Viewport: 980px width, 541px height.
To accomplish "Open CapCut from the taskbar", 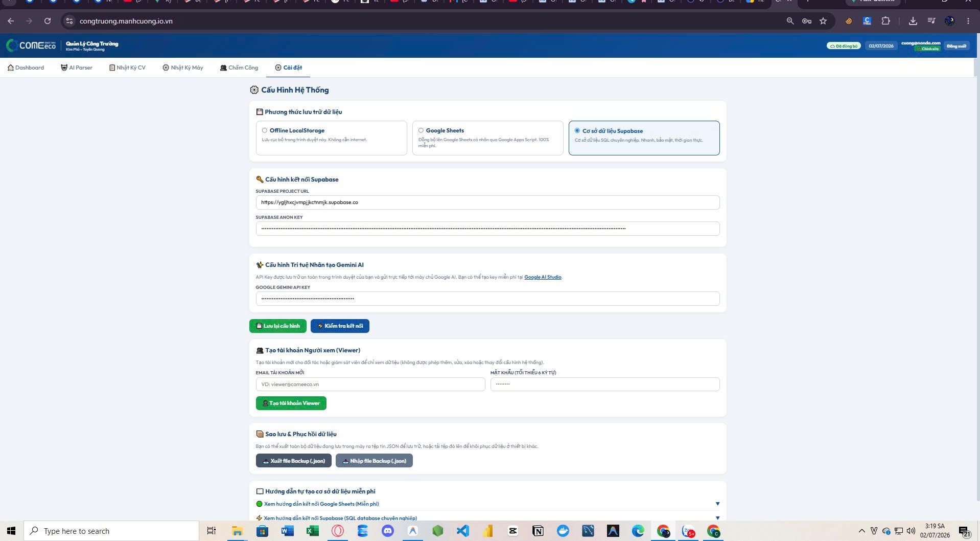I will pos(512,531).
